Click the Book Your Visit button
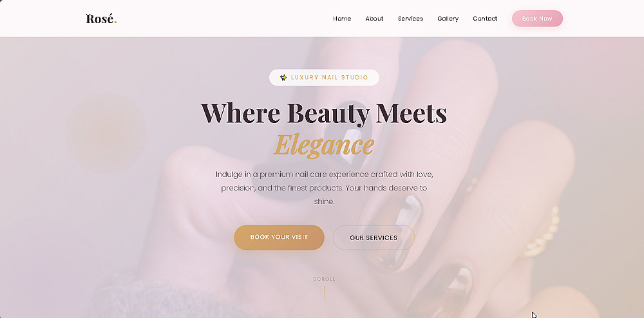Screen dimensions: 644x318 point(279,237)
